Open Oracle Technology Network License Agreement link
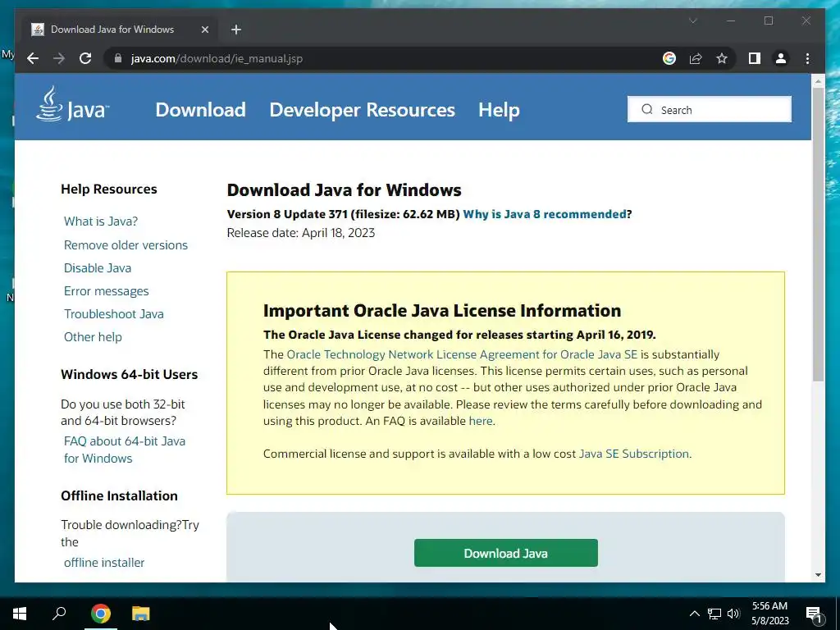This screenshot has height=630, width=840. [462, 354]
